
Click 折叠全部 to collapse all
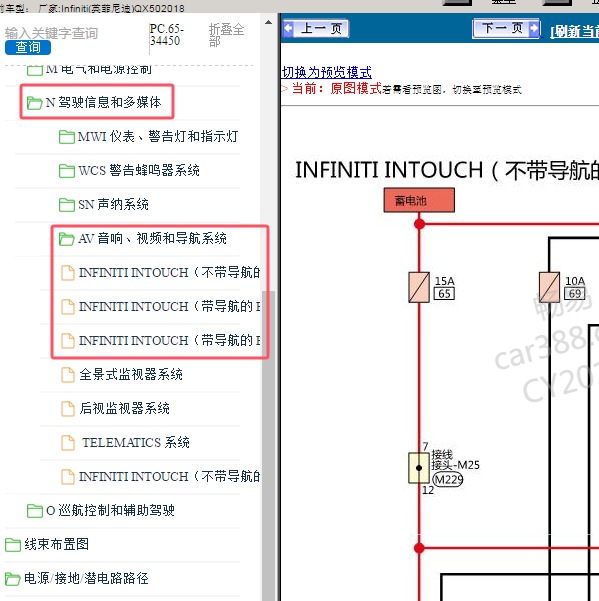pyautogui.click(x=226, y=35)
